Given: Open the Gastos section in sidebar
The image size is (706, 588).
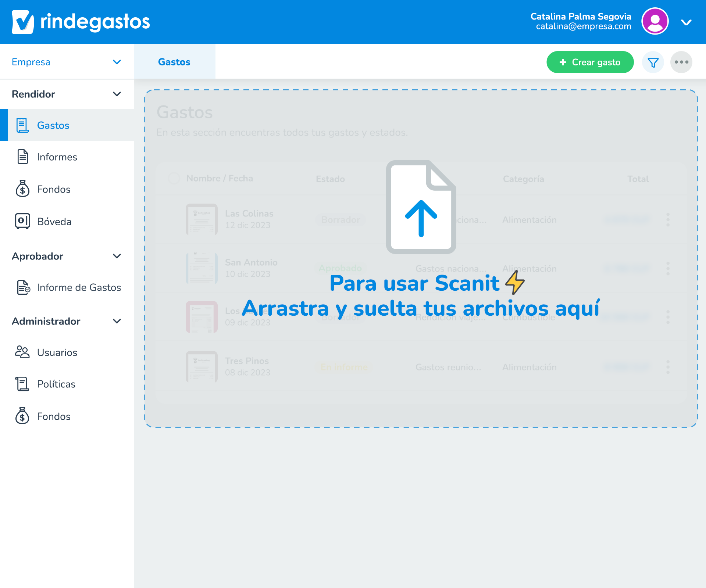Looking at the screenshot, I should coord(53,125).
